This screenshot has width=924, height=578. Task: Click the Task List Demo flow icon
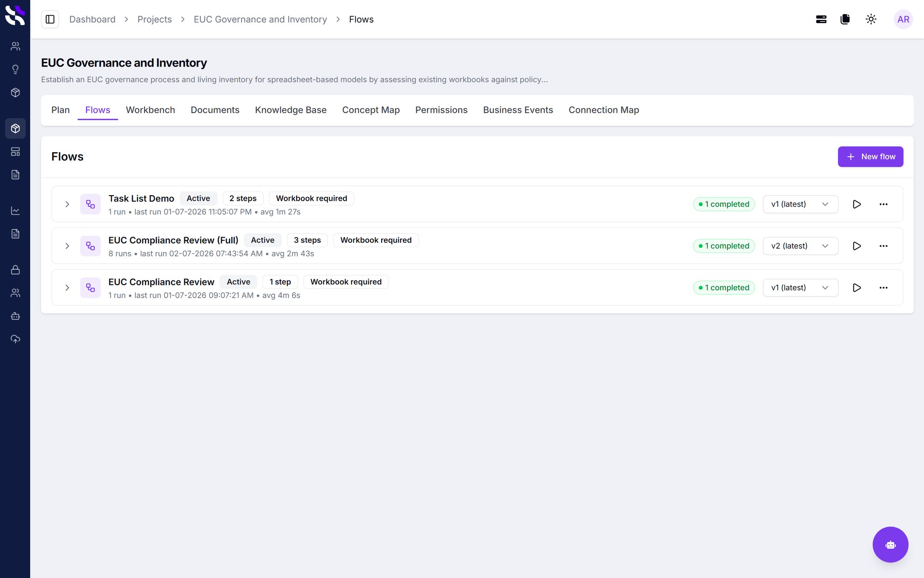click(90, 204)
